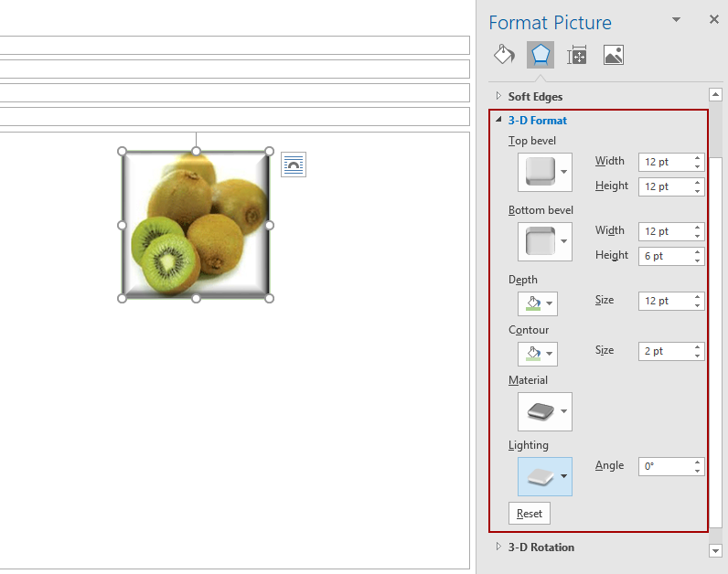Image resolution: width=728 pixels, height=574 pixels.
Task: Decrease the Contour Size value
Action: 697,356
